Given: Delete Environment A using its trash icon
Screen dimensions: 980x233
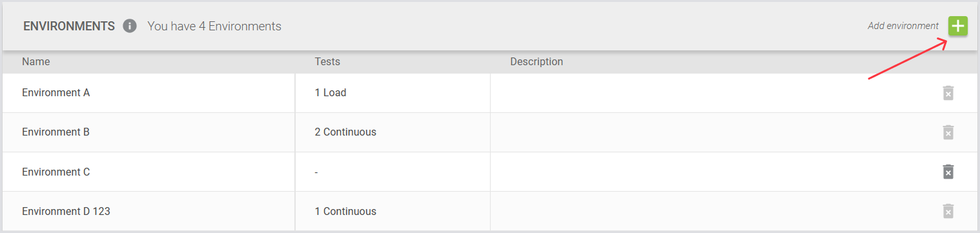Looking at the screenshot, I should (948, 93).
